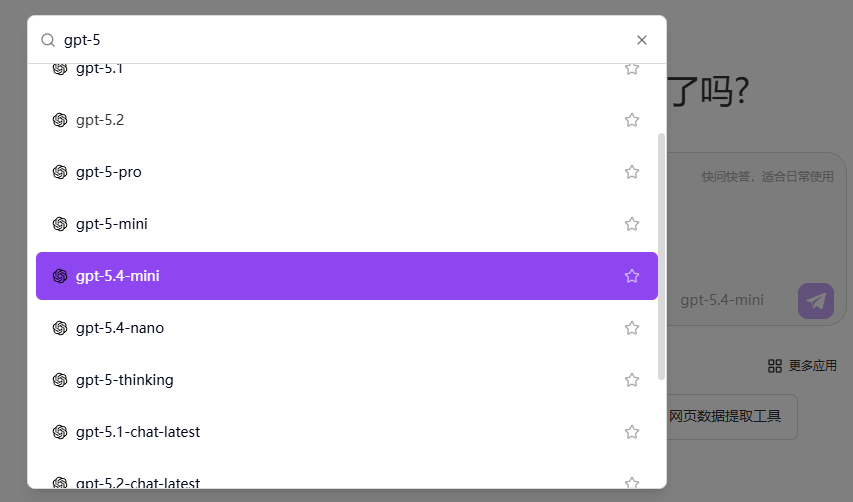Click star icon next to gpt-5-thinking

(x=632, y=380)
